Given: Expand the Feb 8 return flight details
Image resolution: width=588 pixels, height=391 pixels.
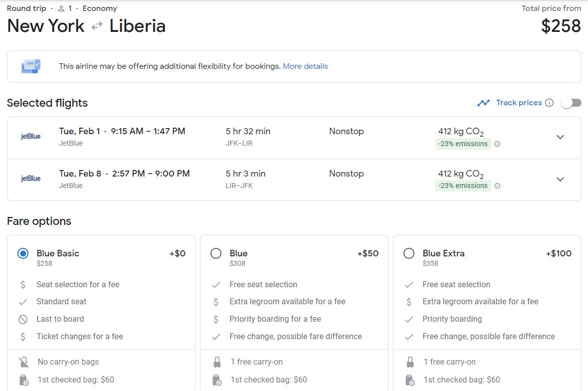Looking at the screenshot, I should pos(560,180).
